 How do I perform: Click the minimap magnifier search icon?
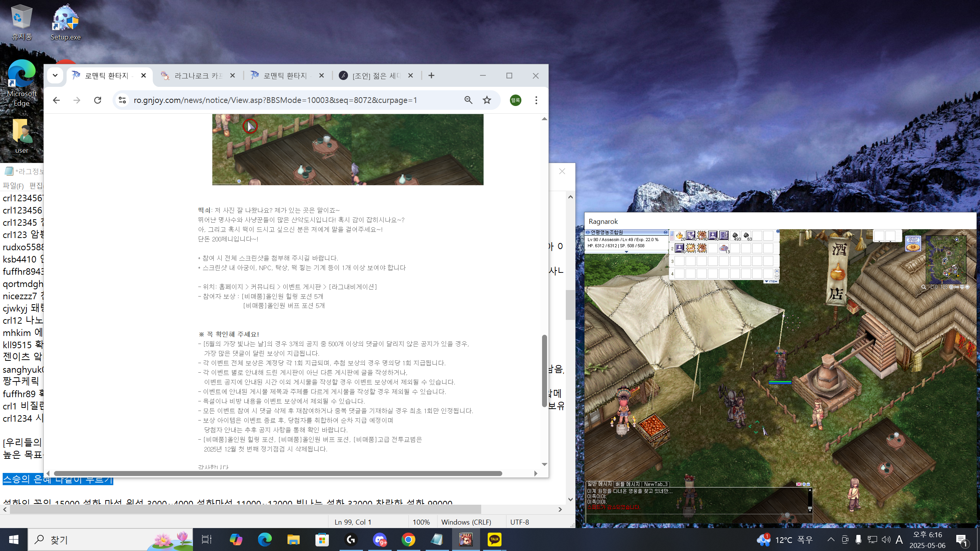click(924, 287)
